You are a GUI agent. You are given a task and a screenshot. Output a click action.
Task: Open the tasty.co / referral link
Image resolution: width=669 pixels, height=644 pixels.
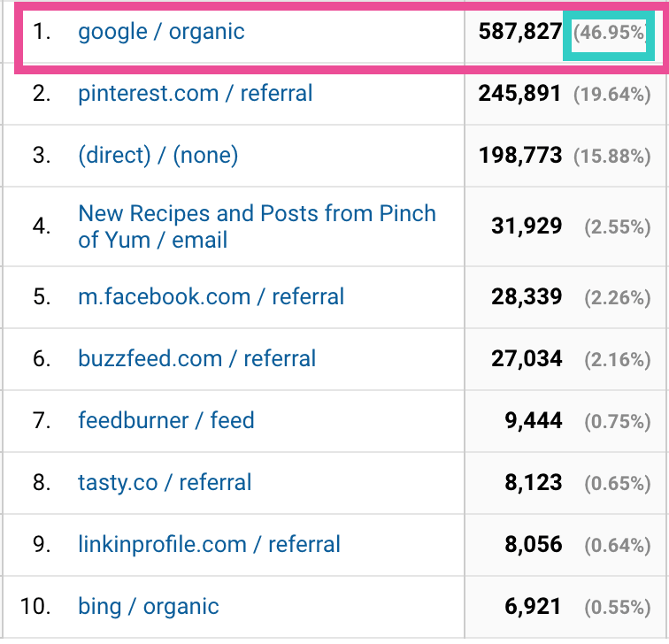coord(165,483)
